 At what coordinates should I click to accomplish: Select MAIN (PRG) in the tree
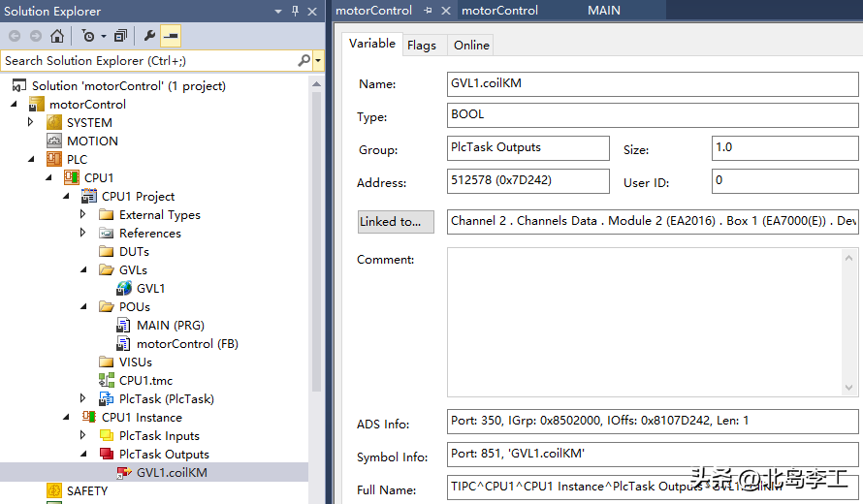tap(170, 325)
